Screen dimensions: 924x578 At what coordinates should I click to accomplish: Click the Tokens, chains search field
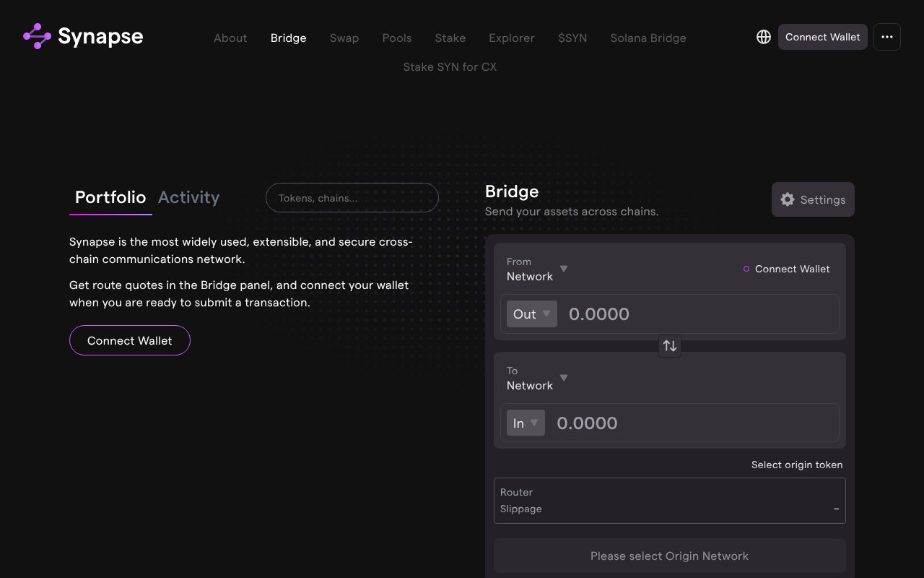tap(352, 197)
